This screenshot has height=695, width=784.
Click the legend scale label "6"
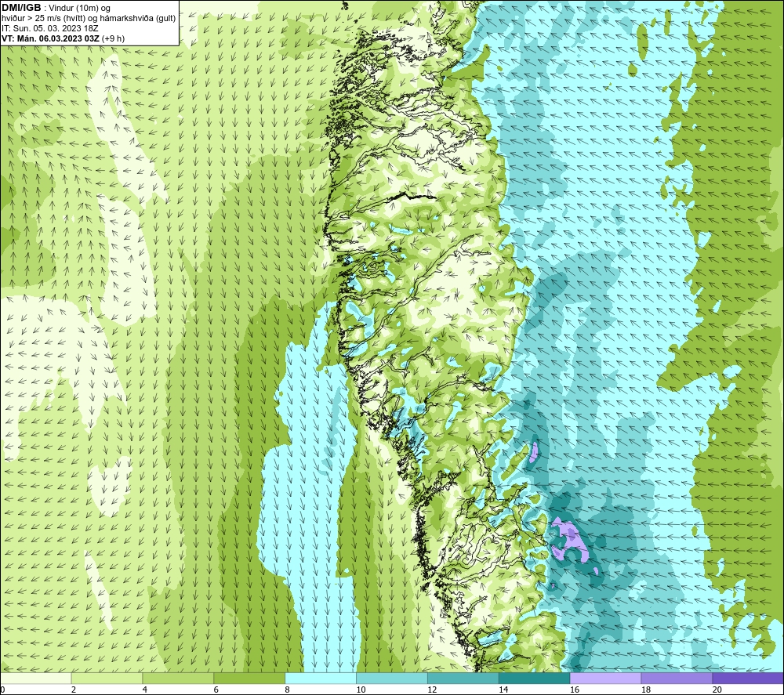(x=216, y=690)
